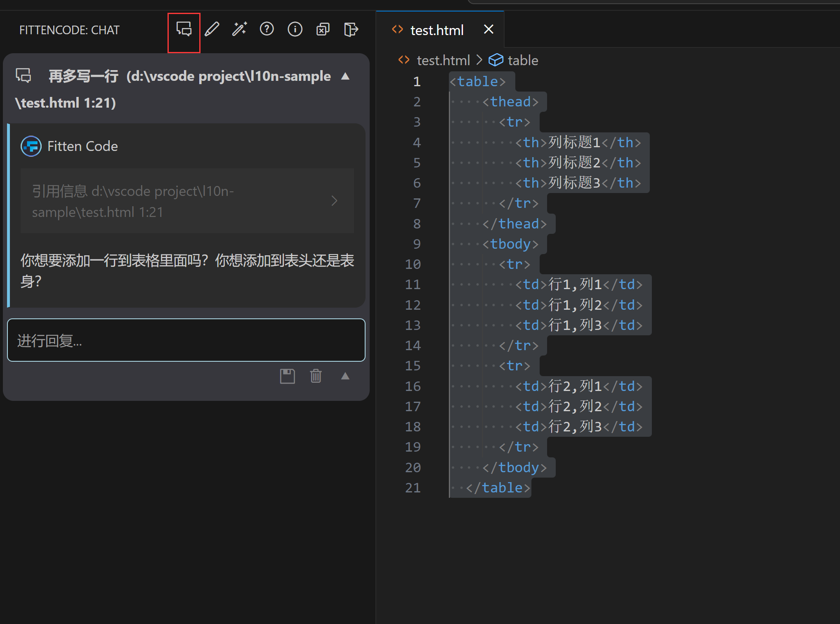Close the test.html editor tab
This screenshot has width=840, height=624.
[x=488, y=29]
